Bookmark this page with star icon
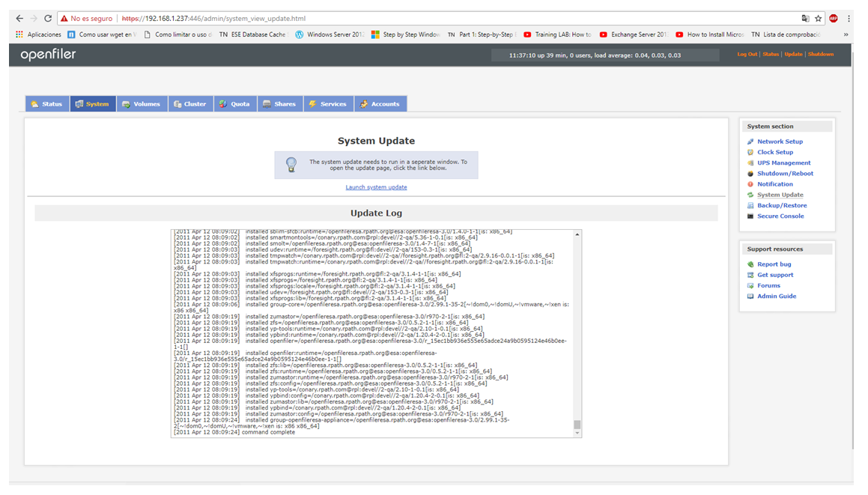Screen dimensions: 868x495 pos(818,18)
